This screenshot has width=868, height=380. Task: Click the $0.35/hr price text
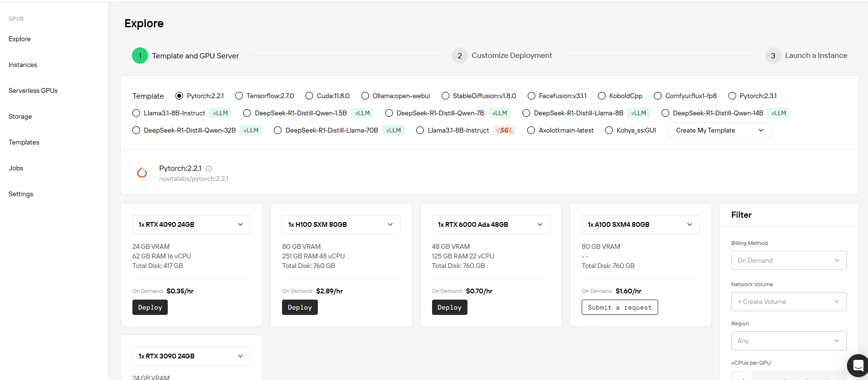[x=180, y=291]
